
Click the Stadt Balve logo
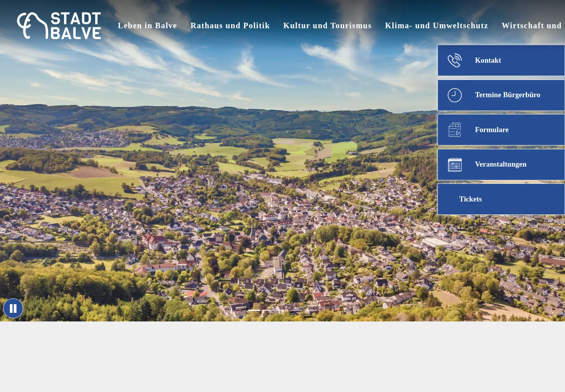tap(59, 25)
